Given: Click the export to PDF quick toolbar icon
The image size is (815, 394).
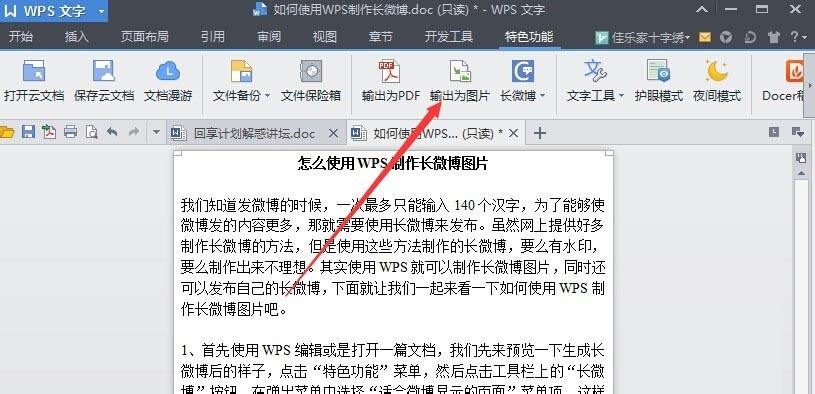Looking at the screenshot, I should (49, 133).
